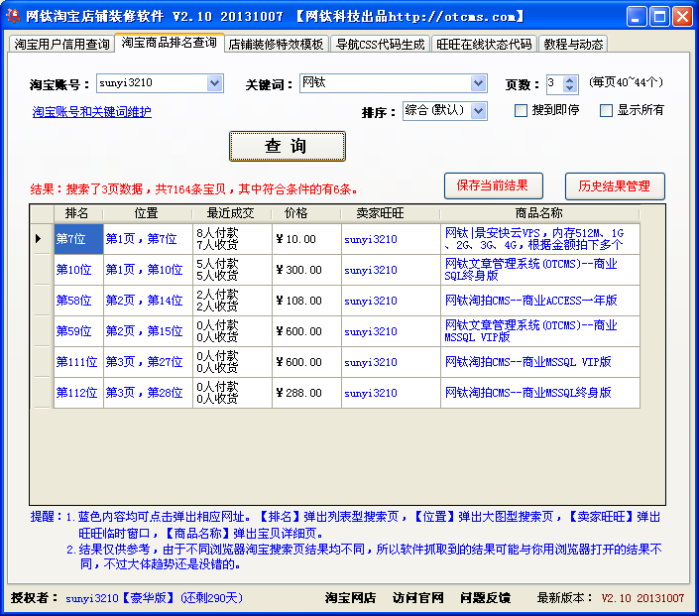The image size is (699, 616).
Task: Decrease 页数 with the down arrow
Action: point(570,88)
